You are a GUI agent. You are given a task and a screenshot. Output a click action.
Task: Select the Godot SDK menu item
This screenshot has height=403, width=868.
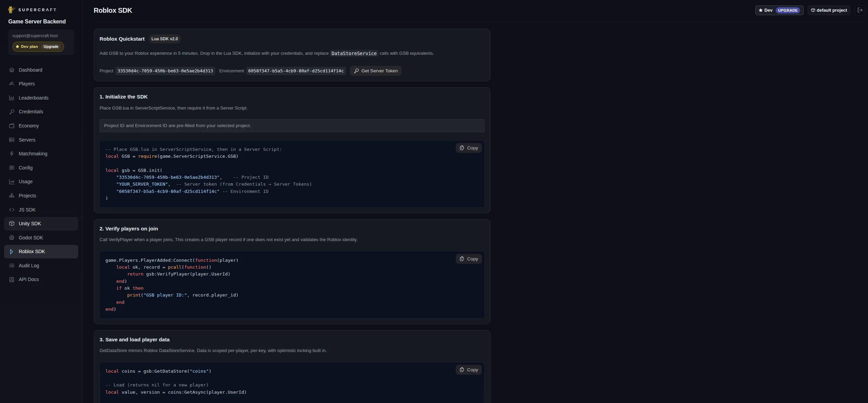coord(41,238)
